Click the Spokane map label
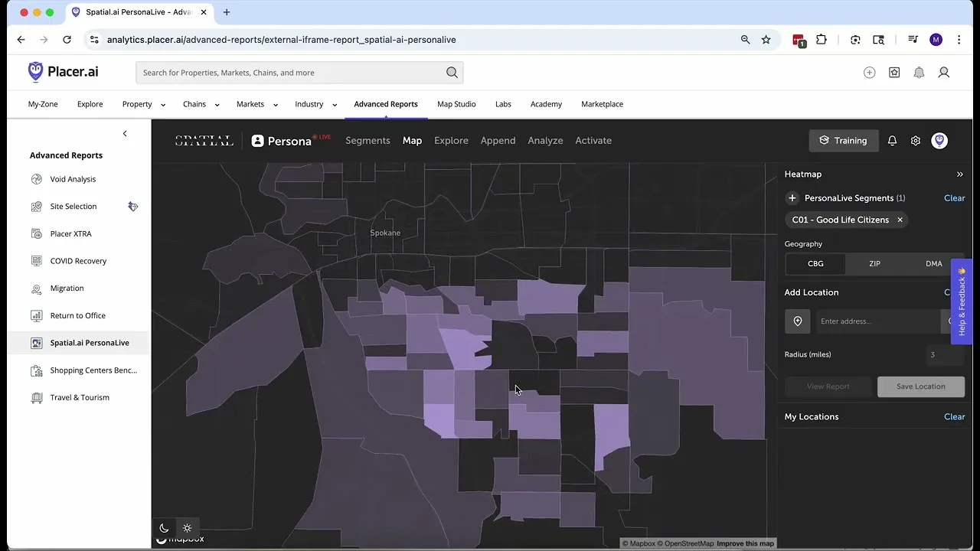 385,233
